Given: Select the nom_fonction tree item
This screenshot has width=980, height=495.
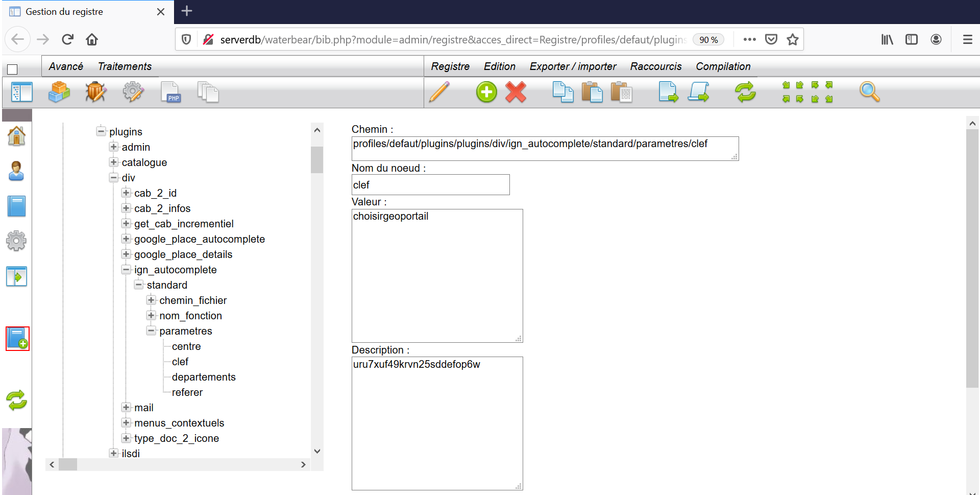Looking at the screenshot, I should coord(190,316).
